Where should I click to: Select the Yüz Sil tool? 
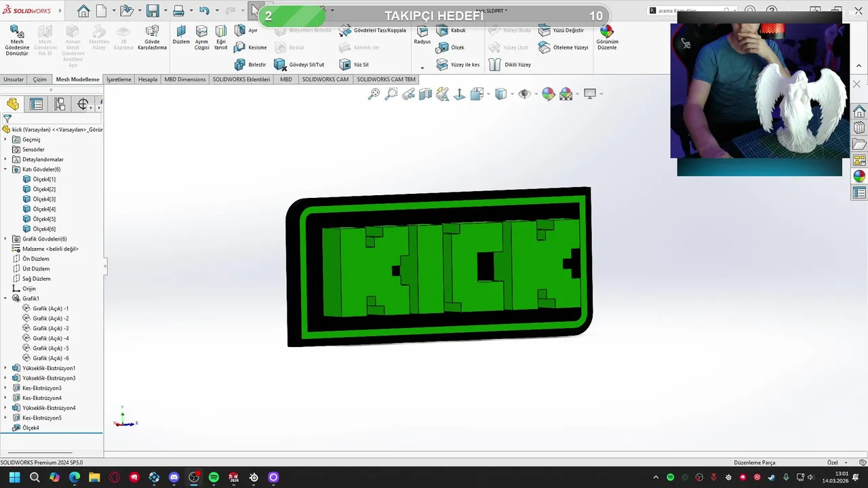click(x=354, y=64)
